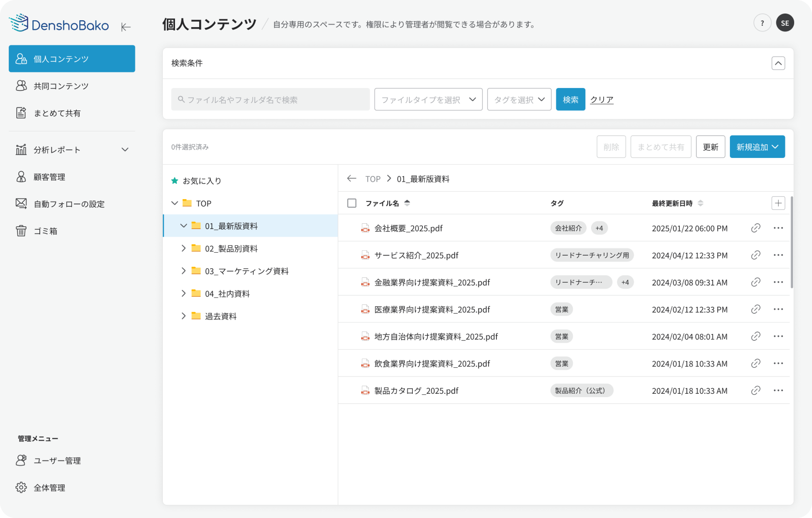
Task: Collapse the 検索条件 panel
Action: click(778, 63)
